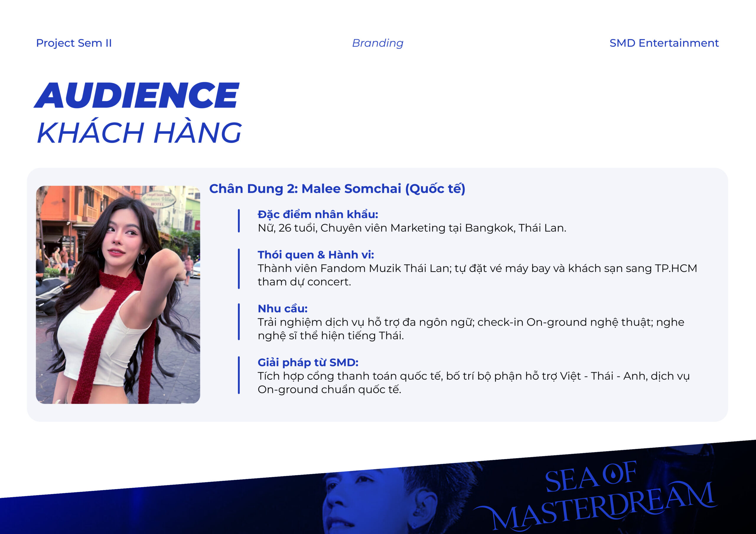Click the text 'Trải nghiệm dịch vụ hỗ trợ đa ngôn ngữ'

tap(366, 322)
